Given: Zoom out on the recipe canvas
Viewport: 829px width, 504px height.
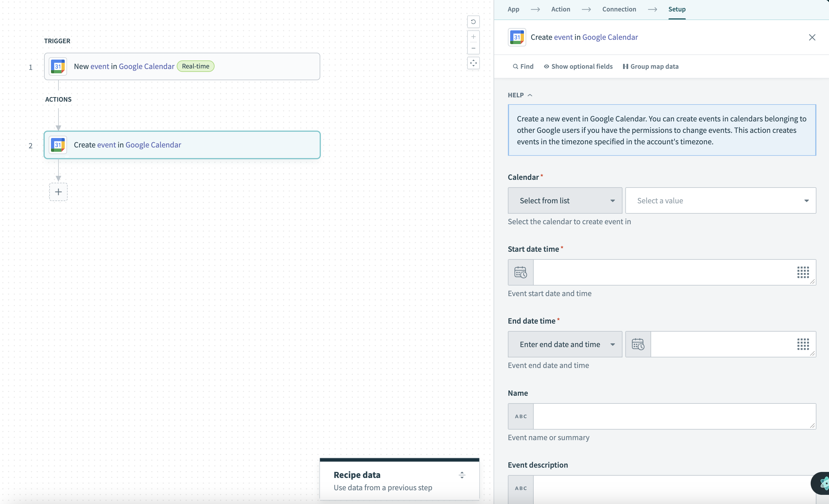Looking at the screenshot, I should click(473, 48).
